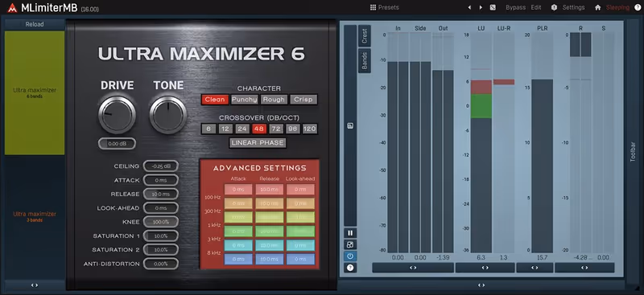Expand the R/S meter group arrows
The image size is (644, 295).
(584, 268)
